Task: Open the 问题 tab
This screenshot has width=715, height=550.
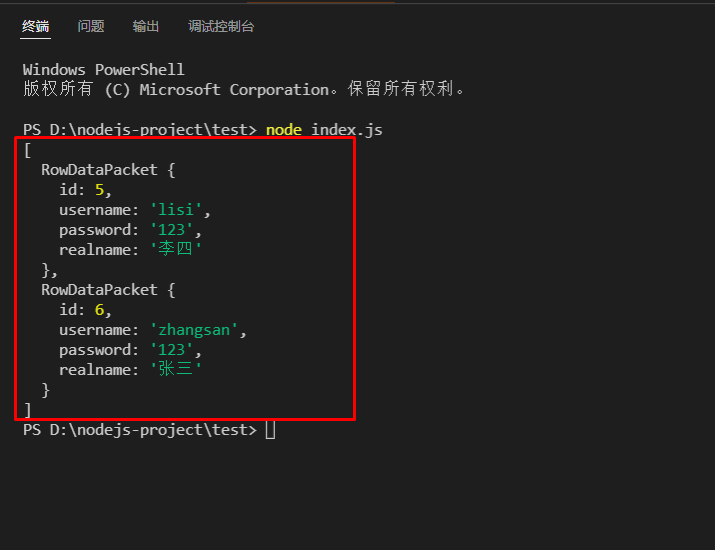Action: 91,26
